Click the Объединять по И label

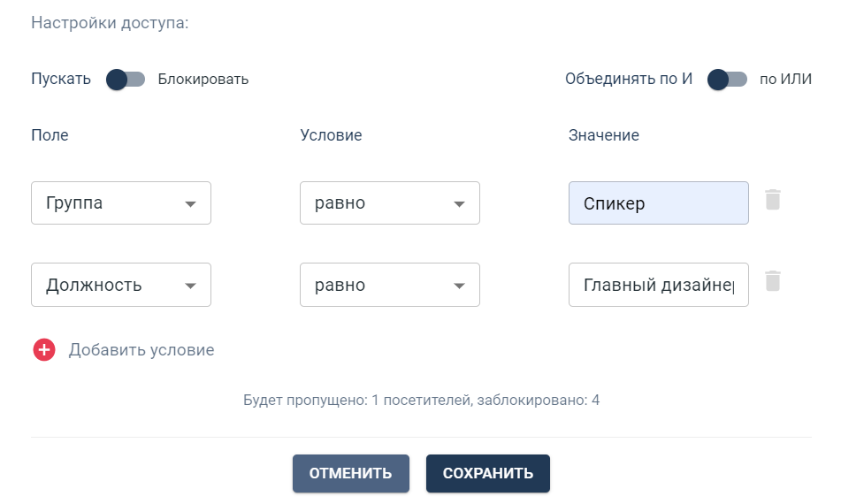[x=628, y=80]
